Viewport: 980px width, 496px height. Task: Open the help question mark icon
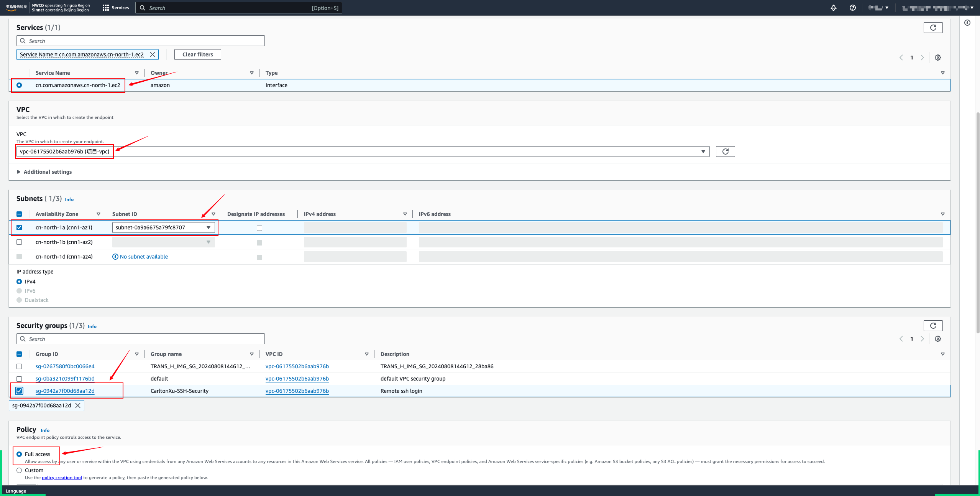coord(852,8)
